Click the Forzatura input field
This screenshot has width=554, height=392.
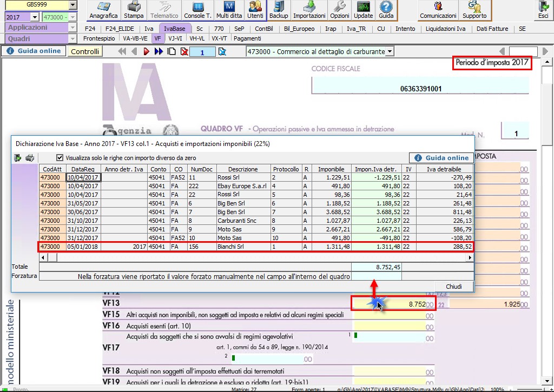(x=376, y=276)
